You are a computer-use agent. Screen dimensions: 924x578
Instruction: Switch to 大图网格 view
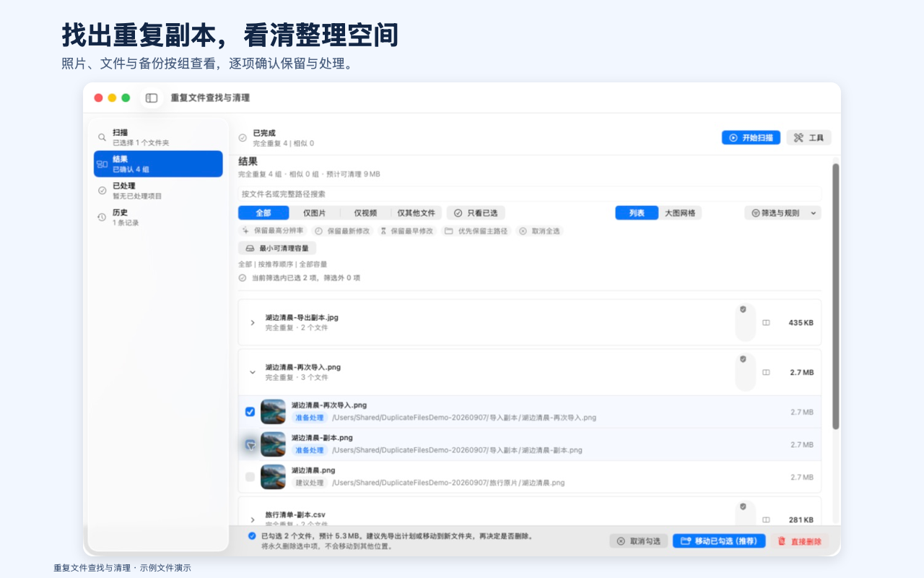coord(680,213)
